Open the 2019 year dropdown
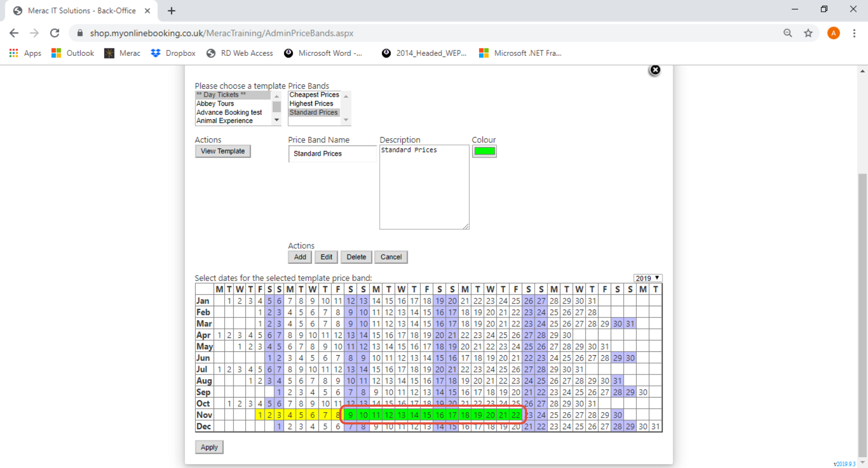Viewport: 868px width, 468px height. point(648,278)
